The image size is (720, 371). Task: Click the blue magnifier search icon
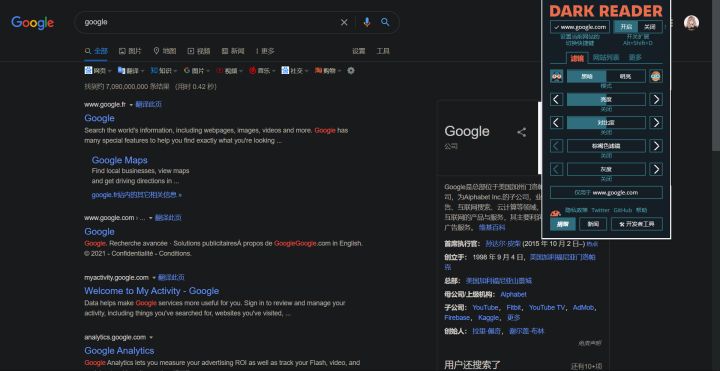tap(385, 22)
